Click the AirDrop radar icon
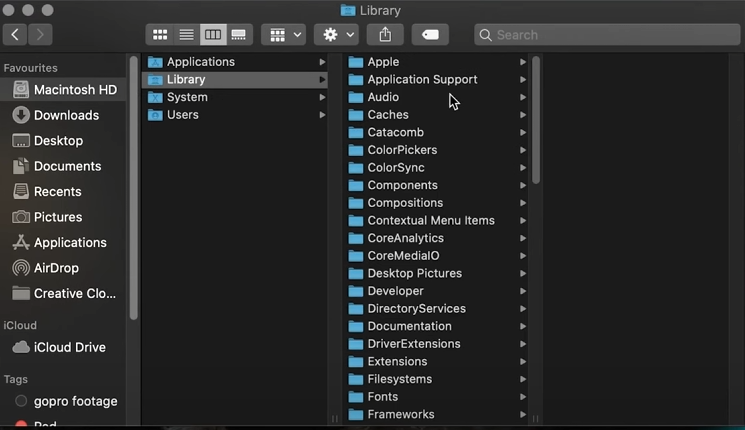Viewport: 745px width, 430px height. point(21,268)
